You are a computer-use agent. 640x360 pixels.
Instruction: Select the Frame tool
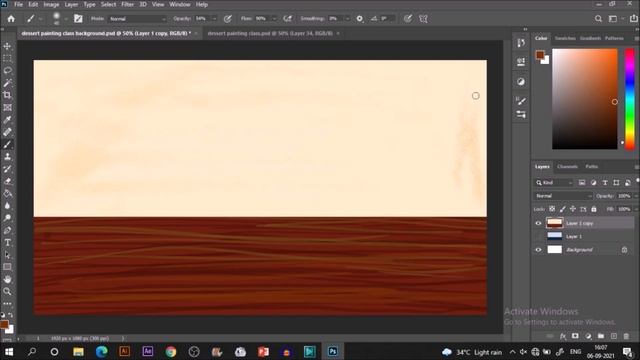tap(7, 107)
